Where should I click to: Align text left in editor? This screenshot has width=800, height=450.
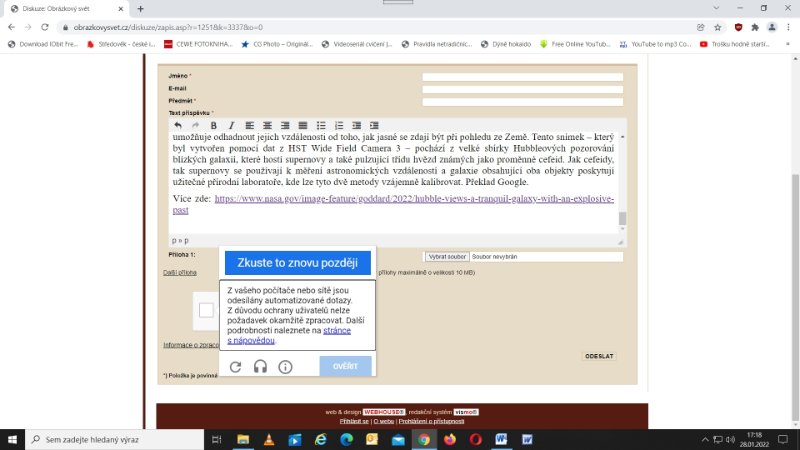point(249,126)
